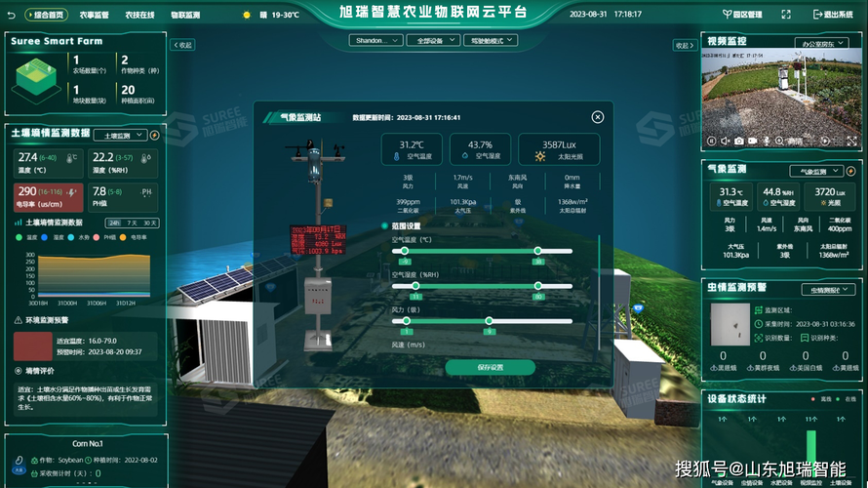Click the sunny weather icon
Image resolution: width=868 pixels, height=488 pixels.
pos(247,15)
